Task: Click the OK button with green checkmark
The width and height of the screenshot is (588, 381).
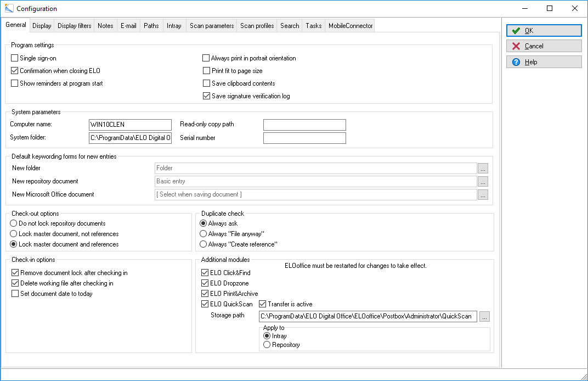Action: 544,30
